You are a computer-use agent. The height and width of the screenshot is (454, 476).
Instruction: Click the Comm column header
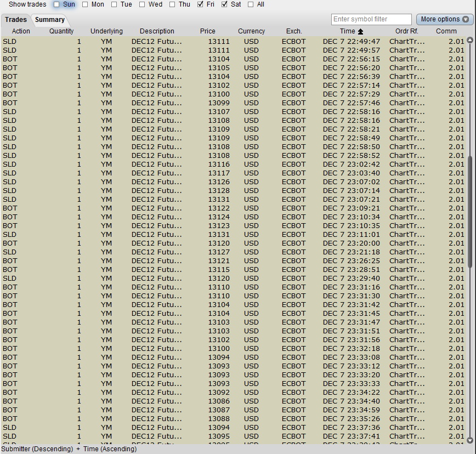coord(446,31)
